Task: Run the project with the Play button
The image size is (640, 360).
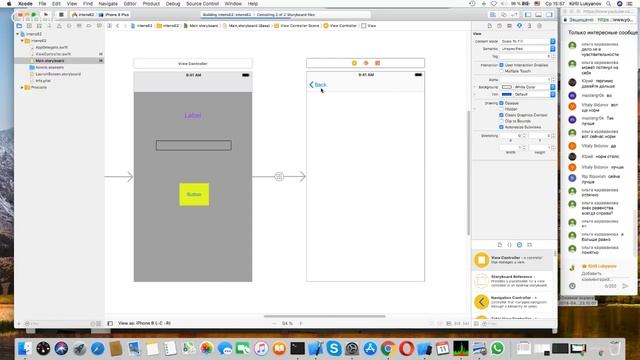Action: [x=46, y=14]
